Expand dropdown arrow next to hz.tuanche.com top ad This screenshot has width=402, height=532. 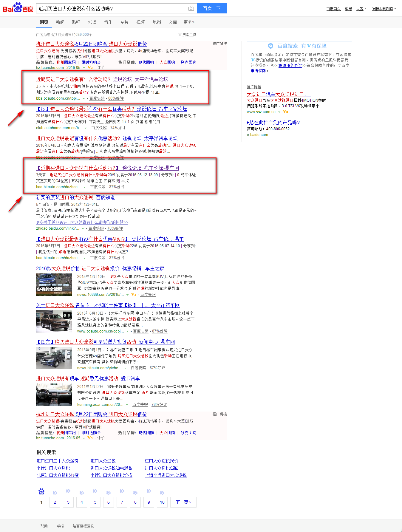click(x=84, y=68)
